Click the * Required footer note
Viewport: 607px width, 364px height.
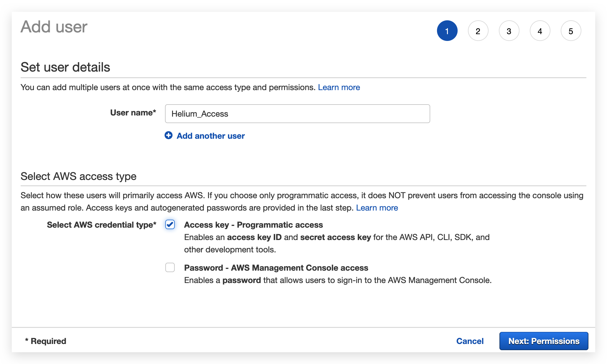[46, 341]
